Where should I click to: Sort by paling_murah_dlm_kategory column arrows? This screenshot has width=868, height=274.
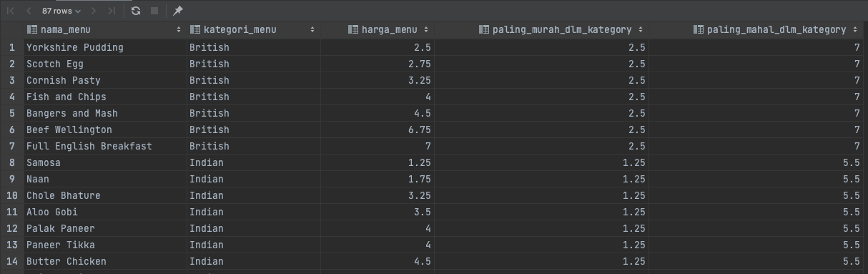pos(641,30)
